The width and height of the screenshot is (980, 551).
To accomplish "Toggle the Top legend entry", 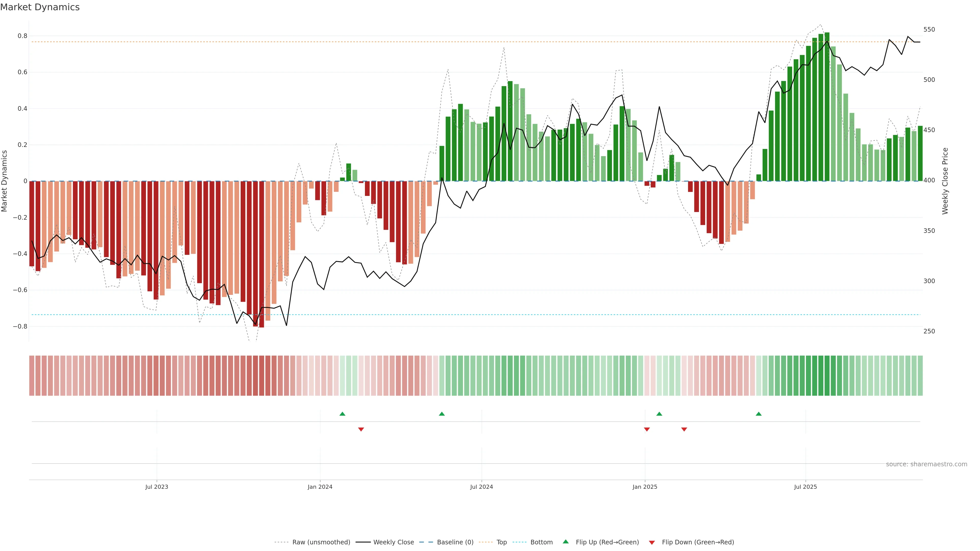I will tap(501, 542).
